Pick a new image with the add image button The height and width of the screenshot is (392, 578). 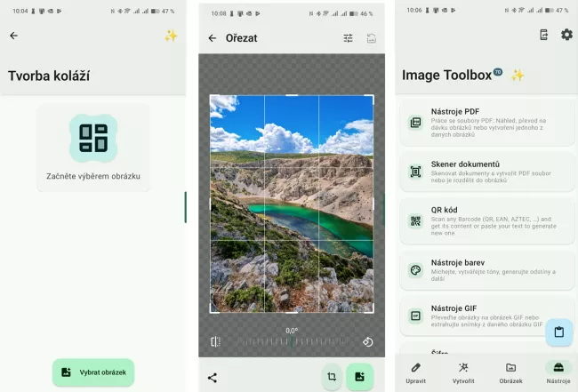359,376
